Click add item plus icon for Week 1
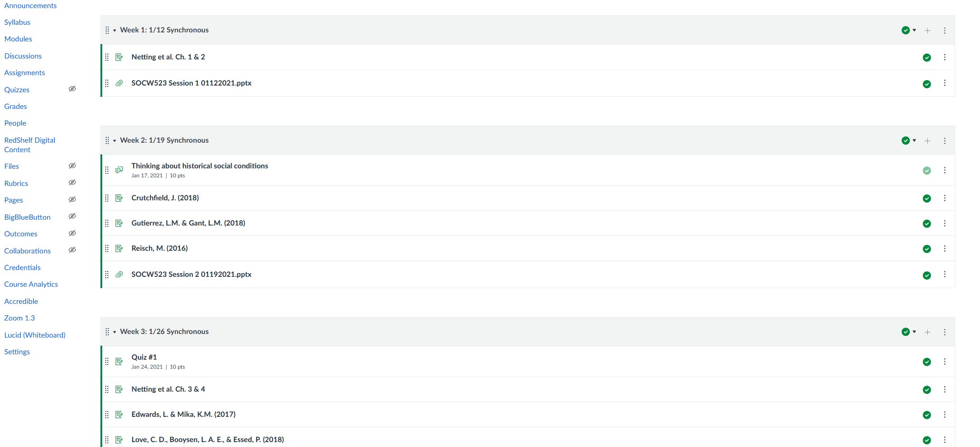This screenshot has width=980, height=447. coord(927,31)
